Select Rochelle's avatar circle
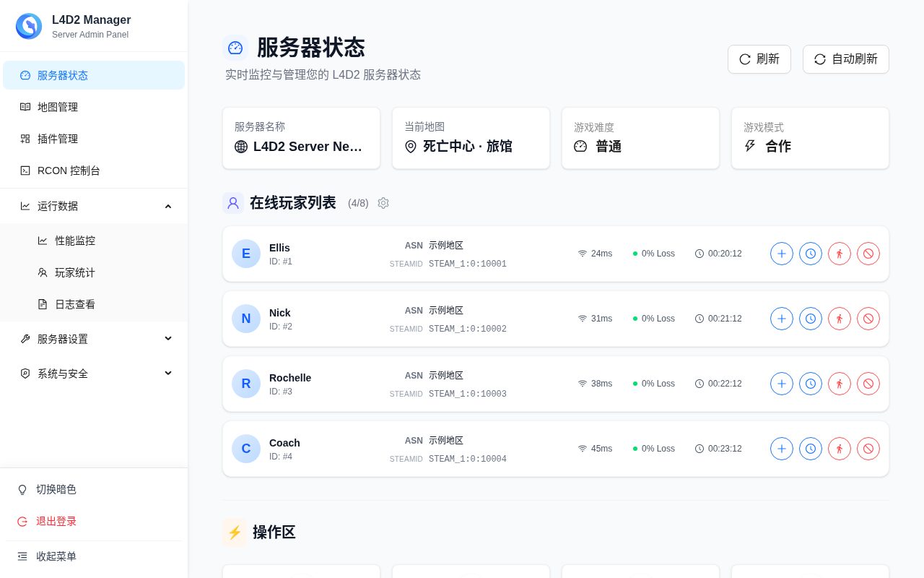Screen dimensions: 924x578 point(246,384)
